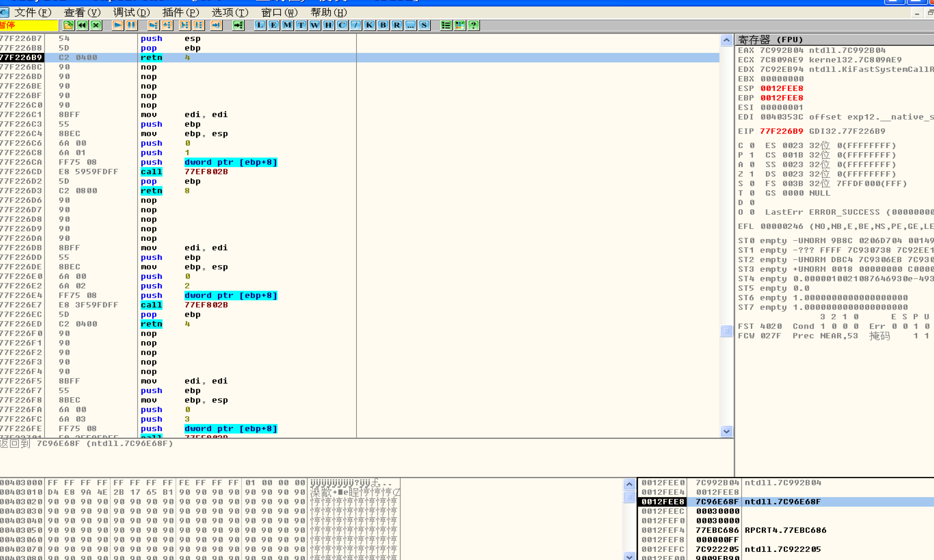This screenshot has width=934, height=560.
Task: Open CPU window (C button)
Action: 342,25
